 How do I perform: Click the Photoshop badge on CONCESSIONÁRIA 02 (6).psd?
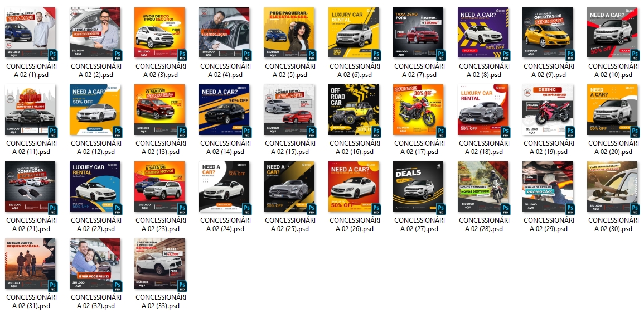click(376, 55)
